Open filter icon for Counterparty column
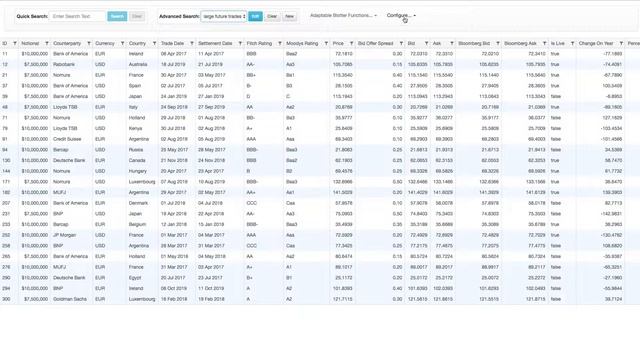 pyautogui.click(x=89, y=43)
